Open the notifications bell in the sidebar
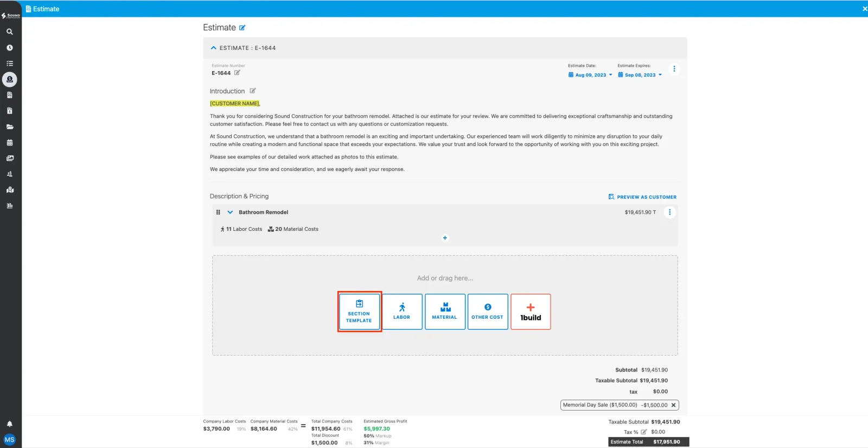This screenshot has height=448, width=868. 10,424
